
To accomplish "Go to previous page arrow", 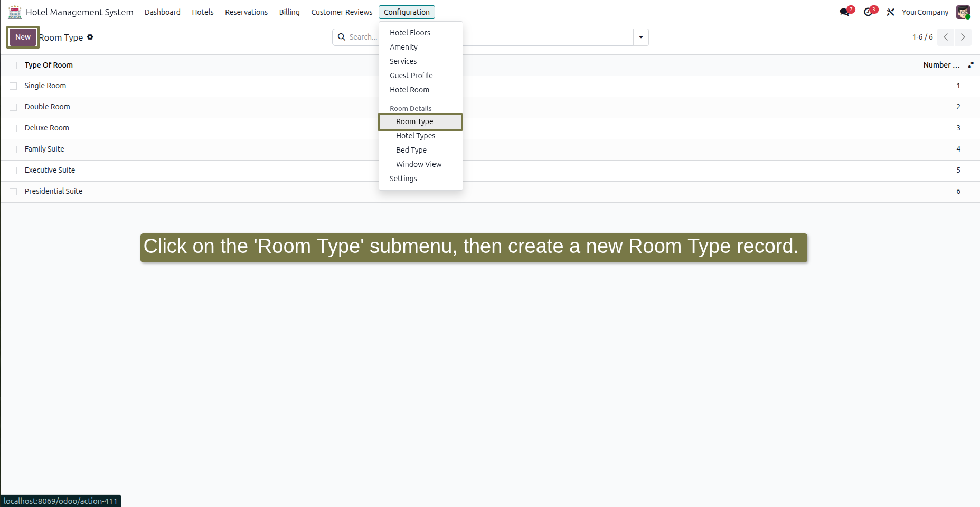I will [x=946, y=37].
